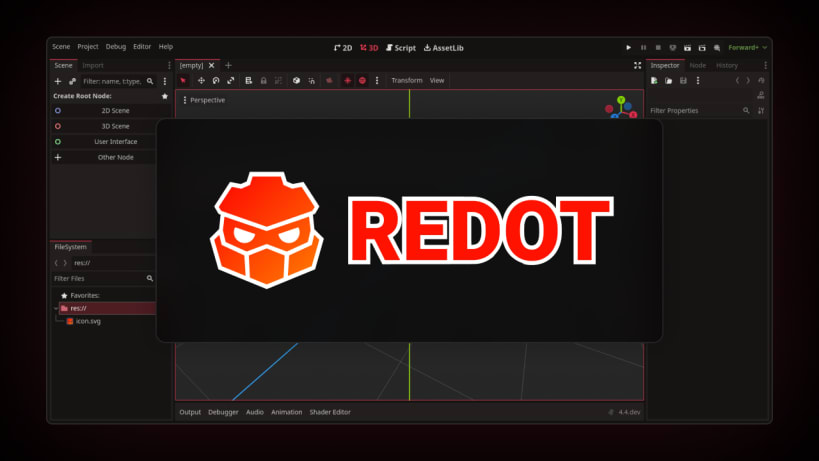819x461 pixels.
Task: Switch to the Node tab
Action: 697,65
